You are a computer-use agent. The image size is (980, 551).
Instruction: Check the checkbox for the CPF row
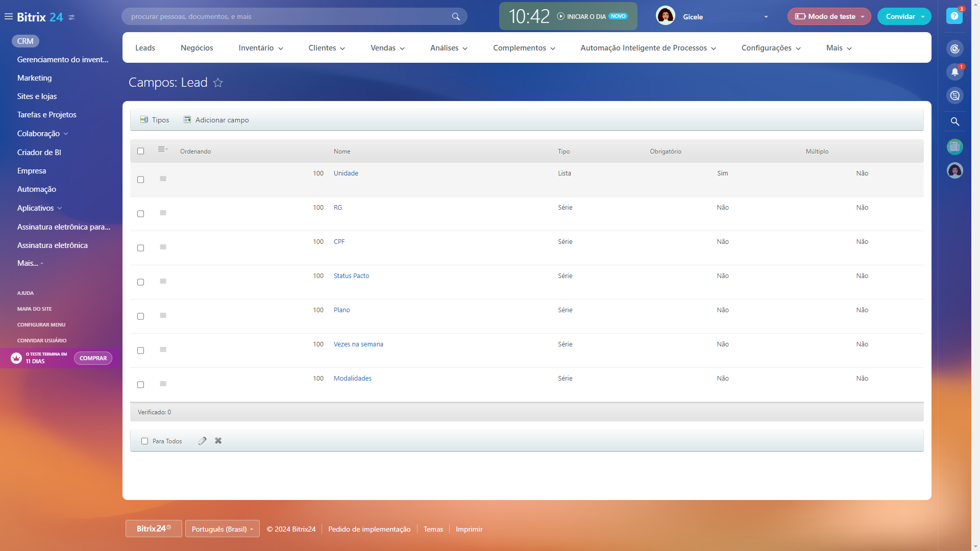(x=141, y=248)
